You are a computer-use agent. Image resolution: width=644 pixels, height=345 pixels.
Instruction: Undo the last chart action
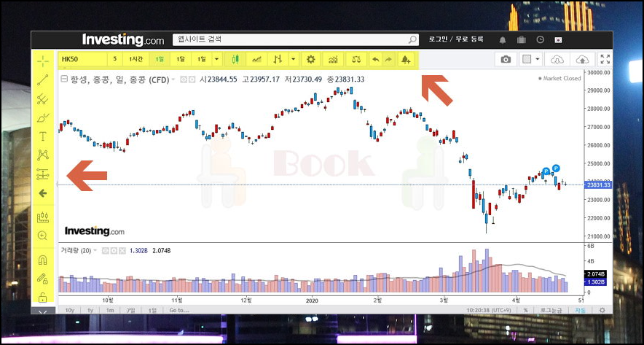pos(375,60)
